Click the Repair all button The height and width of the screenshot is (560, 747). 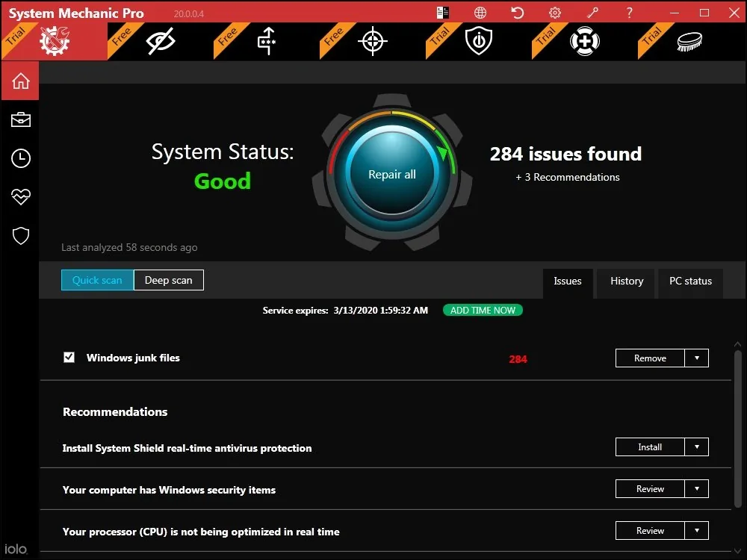pos(391,174)
